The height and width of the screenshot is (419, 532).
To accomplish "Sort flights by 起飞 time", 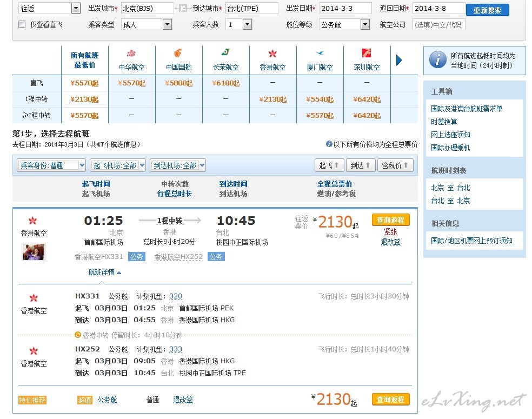I will click(329, 165).
